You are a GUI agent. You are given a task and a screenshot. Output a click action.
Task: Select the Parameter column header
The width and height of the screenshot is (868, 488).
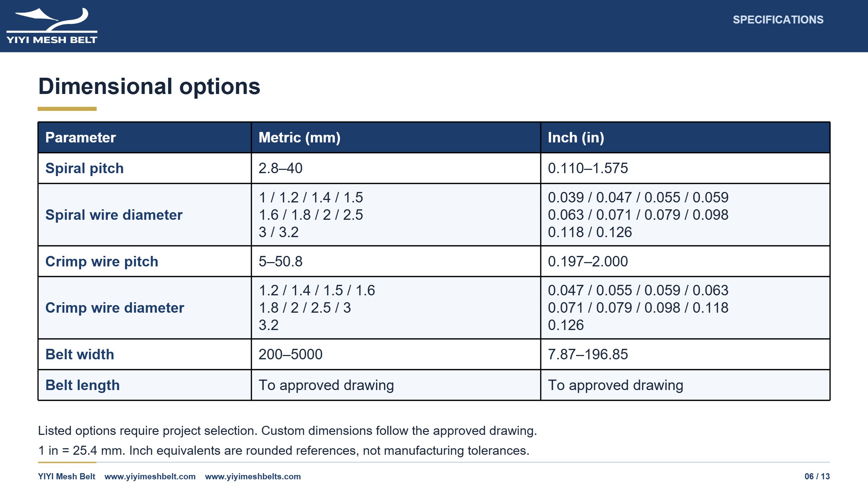click(145, 137)
